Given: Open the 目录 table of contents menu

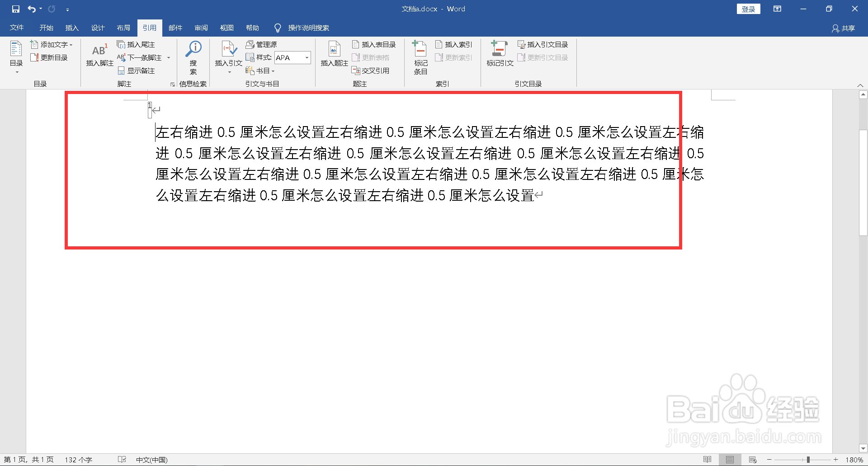Looking at the screenshot, I should coord(16,57).
